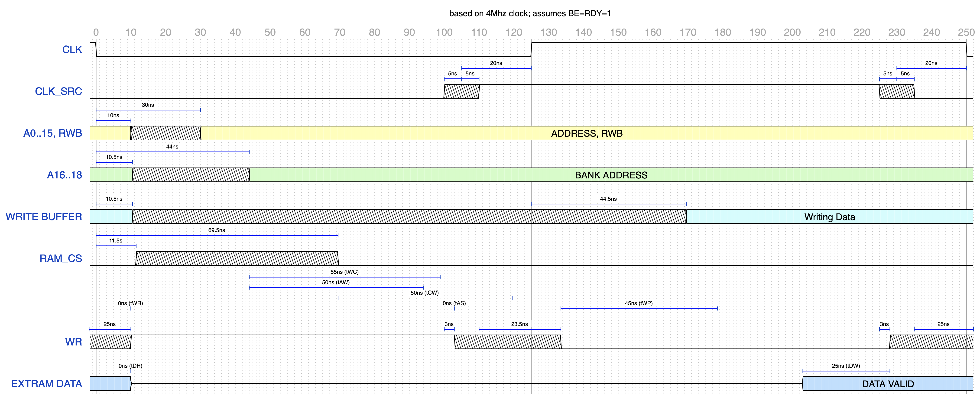Click the 55ns (tWC) timing label
This screenshot has height=400, width=980.
pyautogui.click(x=344, y=272)
